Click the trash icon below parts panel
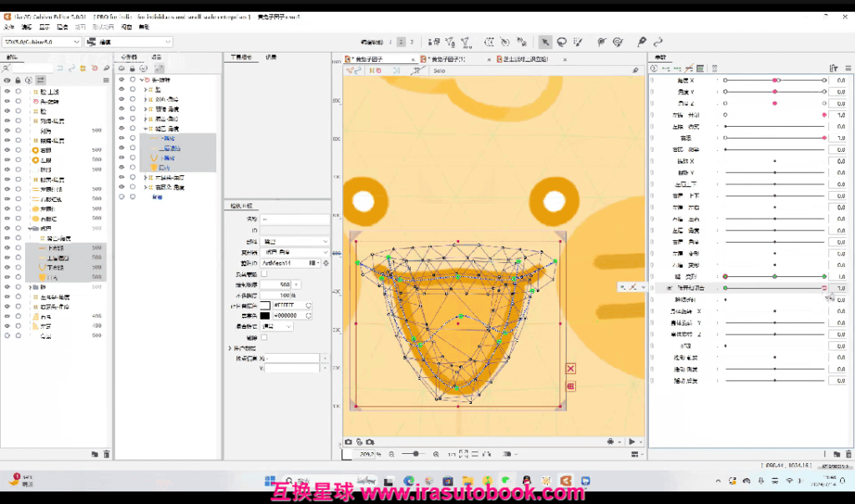Image resolution: width=855 pixels, height=504 pixels. pyautogui.click(x=106, y=454)
